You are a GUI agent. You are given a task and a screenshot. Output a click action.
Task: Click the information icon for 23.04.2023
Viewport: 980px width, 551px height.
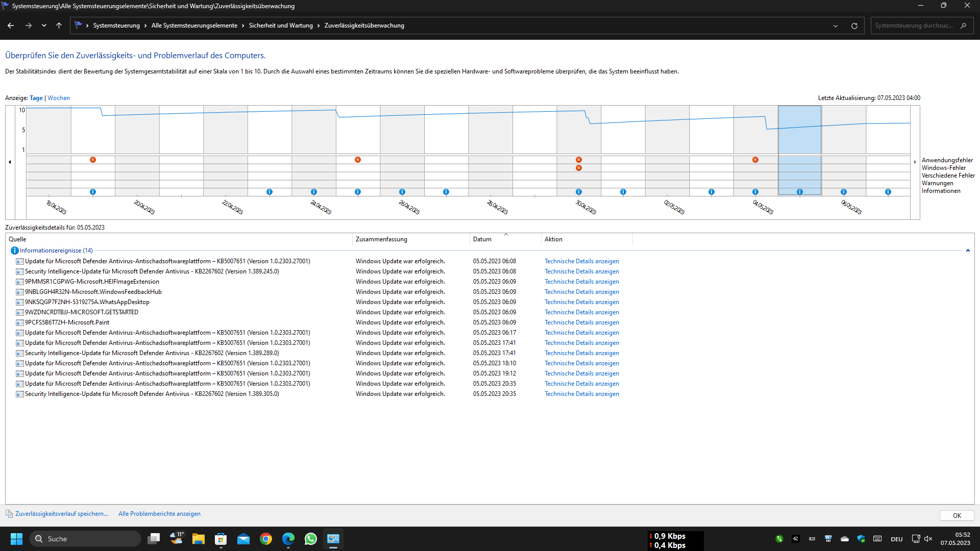[269, 192]
